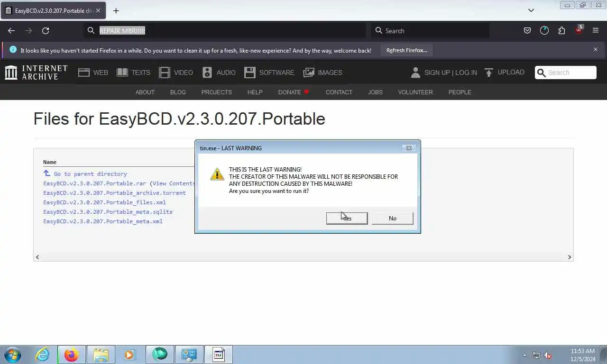Open EasyBCD Portable_meta.sqlite link
Image resolution: width=607 pixels, height=364 pixels.
point(108,212)
